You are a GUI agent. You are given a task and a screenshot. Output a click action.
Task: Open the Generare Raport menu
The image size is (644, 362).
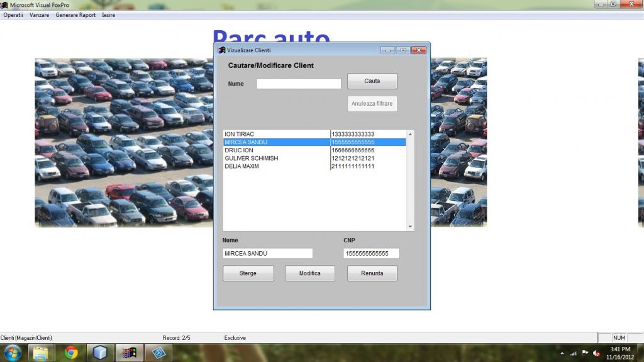75,15
